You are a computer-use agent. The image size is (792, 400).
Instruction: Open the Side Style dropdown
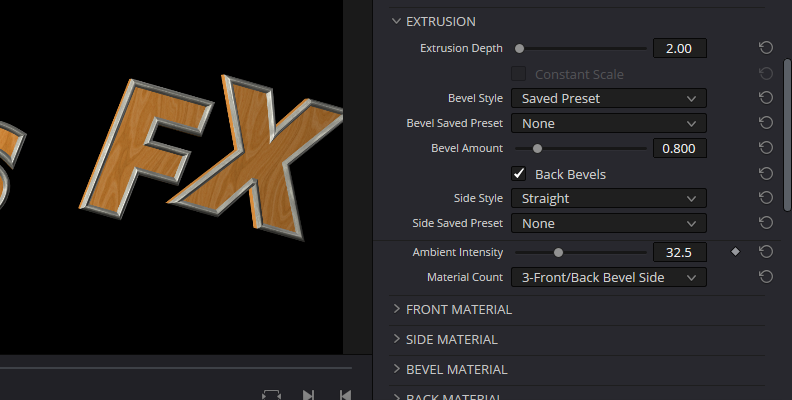click(x=608, y=198)
